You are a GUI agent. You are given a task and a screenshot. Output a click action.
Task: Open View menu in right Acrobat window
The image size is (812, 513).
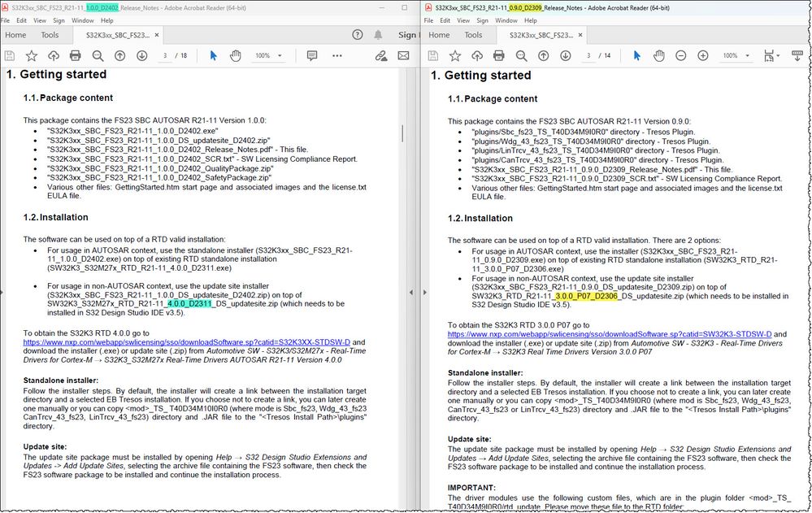coord(463,20)
